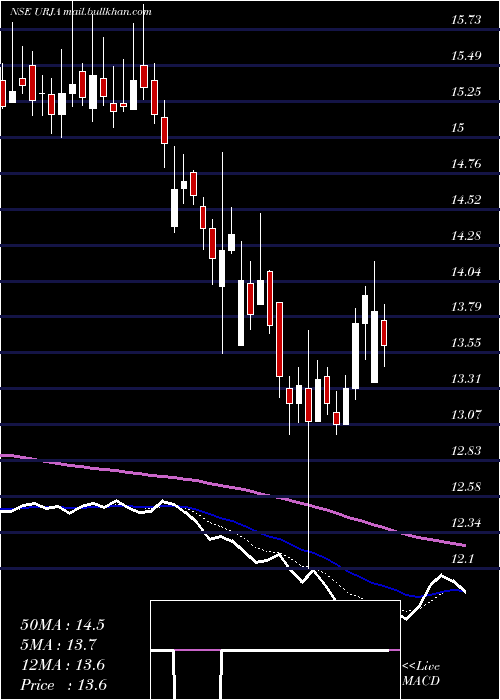Click the 12.58 price axis label
Screen dimensions: 500x700
pos(466,486)
